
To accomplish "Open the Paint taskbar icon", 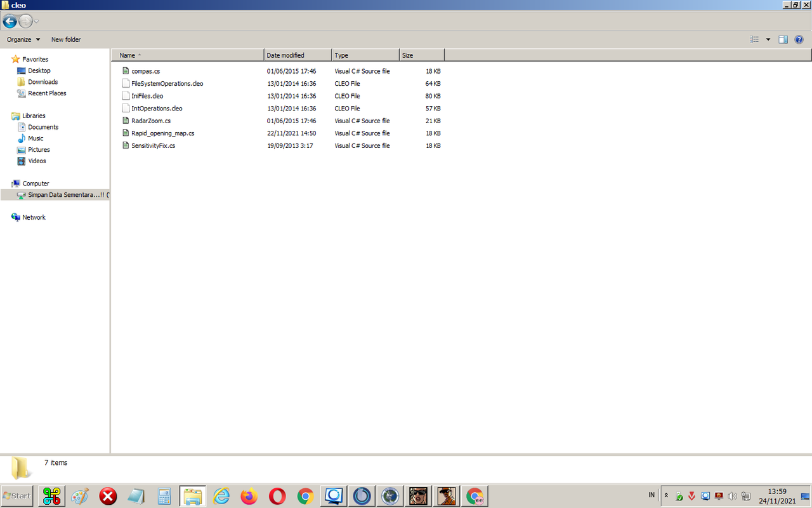I will point(80,496).
